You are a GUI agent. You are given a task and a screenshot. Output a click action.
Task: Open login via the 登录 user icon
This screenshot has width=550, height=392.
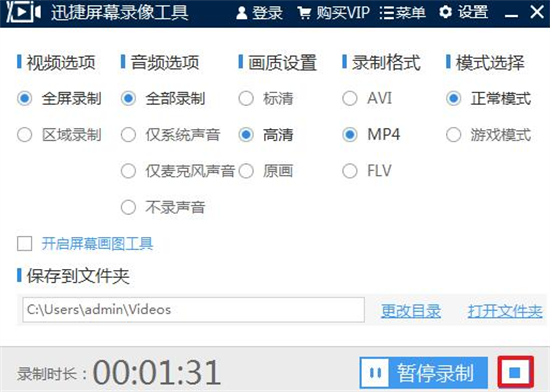tap(242, 13)
